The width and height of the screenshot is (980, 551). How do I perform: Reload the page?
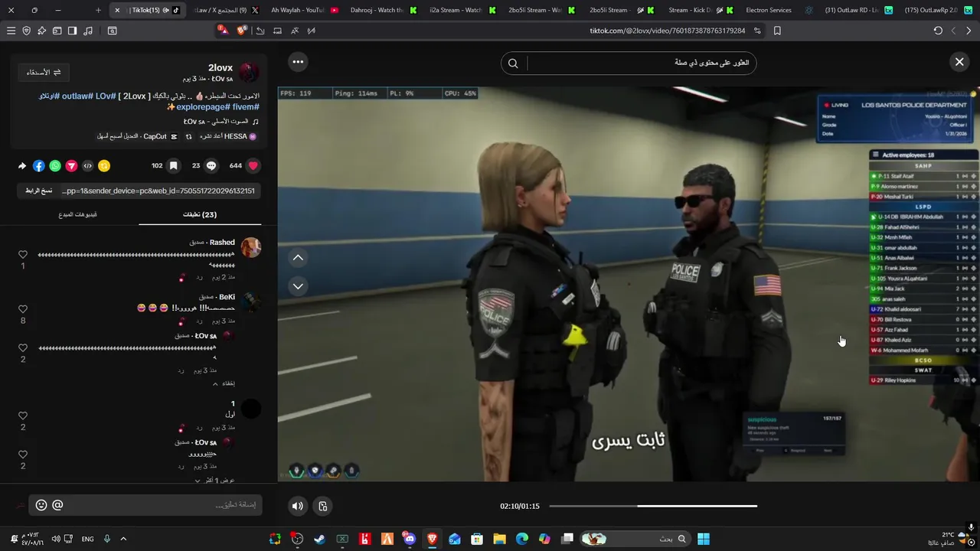[x=938, y=31]
